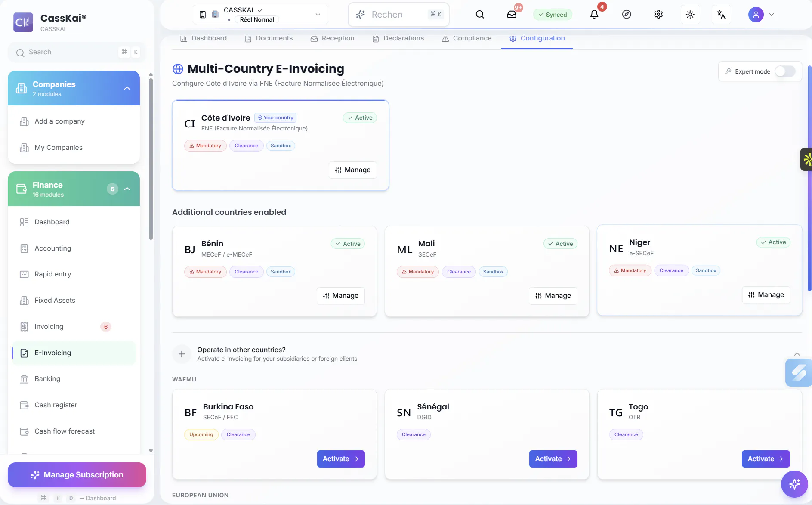This screenshot has width=812, height=505.
Task: Click the Côte d'Ivoire CI country code
Action: tap(190, 124)
